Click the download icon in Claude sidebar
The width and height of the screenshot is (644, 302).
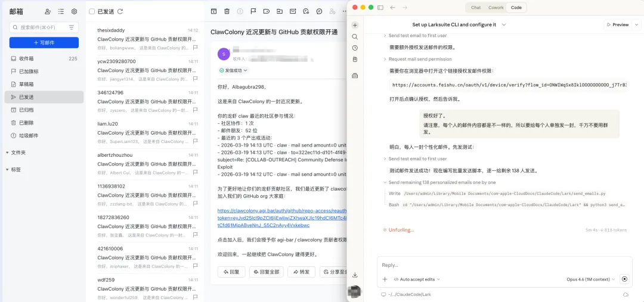coord(355,275)
